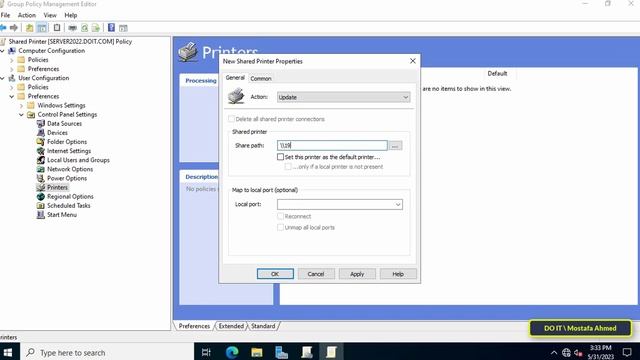Click the Apply button
Image resolution: width=640 pixels, height=360 pixels.
pos(357,274)
